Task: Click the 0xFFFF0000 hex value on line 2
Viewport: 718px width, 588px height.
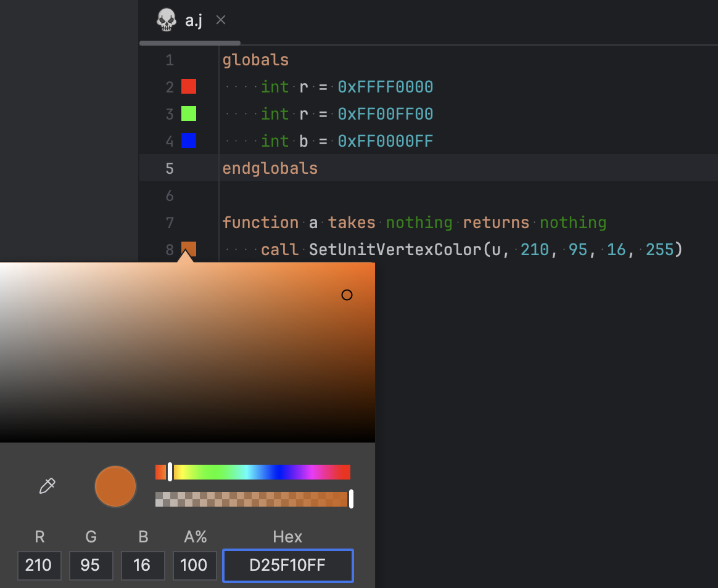Action: pyautogui.click(x=386, y=87)
